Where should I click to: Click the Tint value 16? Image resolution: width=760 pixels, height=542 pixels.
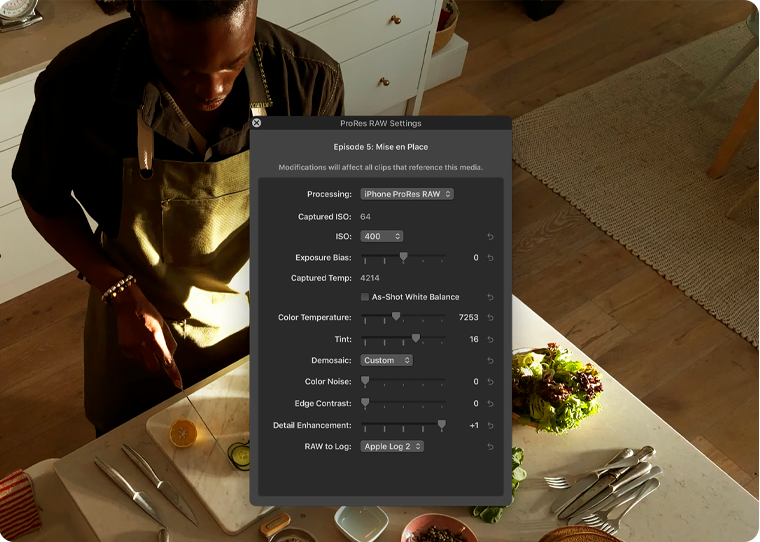tap(474, 339)
